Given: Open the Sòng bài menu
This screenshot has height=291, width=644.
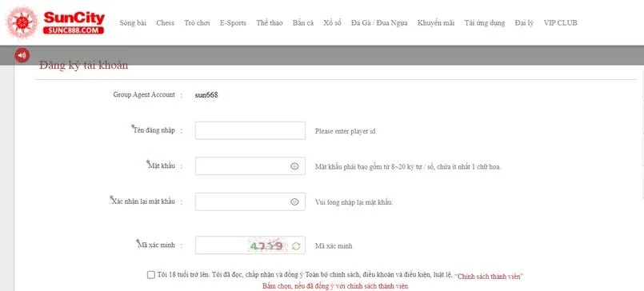Looking at the screenshot, I should 133,23.
